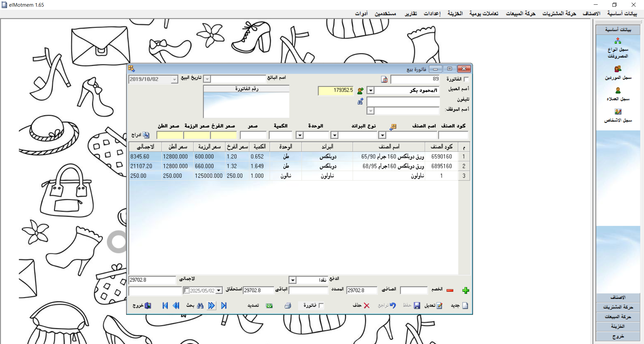Toggle the checkbox beside the استحقاق due date
The image size is (644, 344).
coord(186,290)
